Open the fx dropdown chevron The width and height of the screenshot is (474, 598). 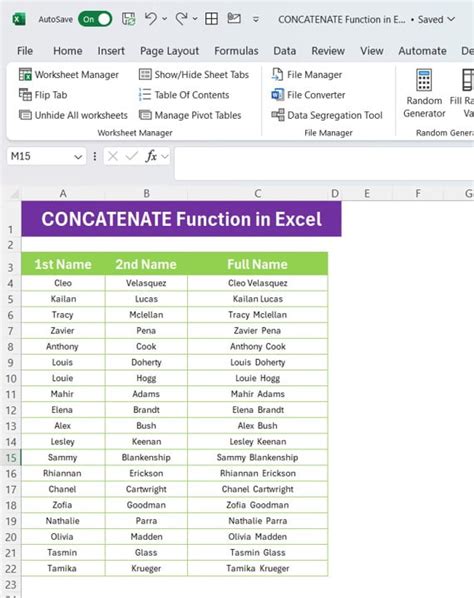point(165,156)
